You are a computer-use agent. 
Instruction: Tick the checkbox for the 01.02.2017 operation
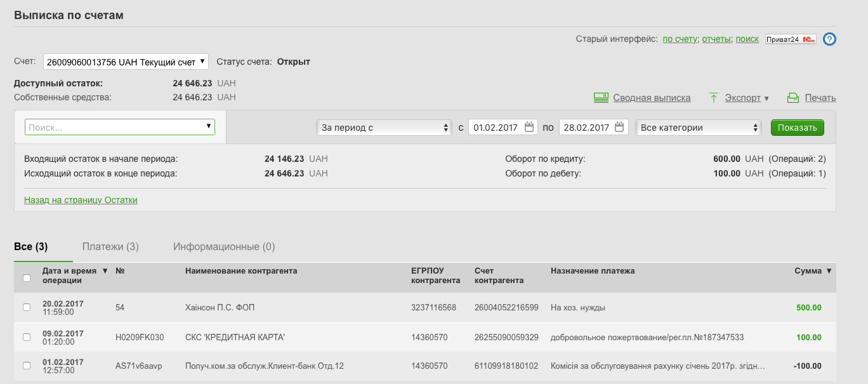coord(27,366)
